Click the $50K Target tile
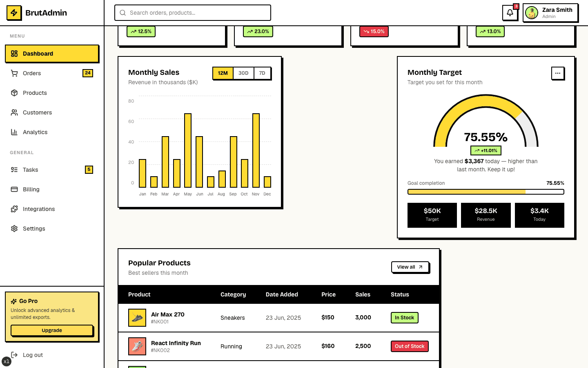 (432, 215)
